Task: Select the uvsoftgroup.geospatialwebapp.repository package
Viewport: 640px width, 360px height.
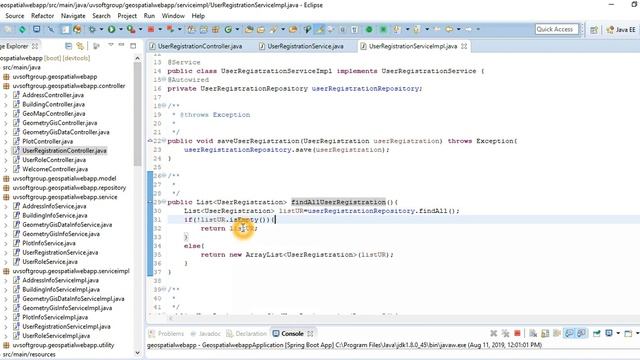Action: pos(69,188)
